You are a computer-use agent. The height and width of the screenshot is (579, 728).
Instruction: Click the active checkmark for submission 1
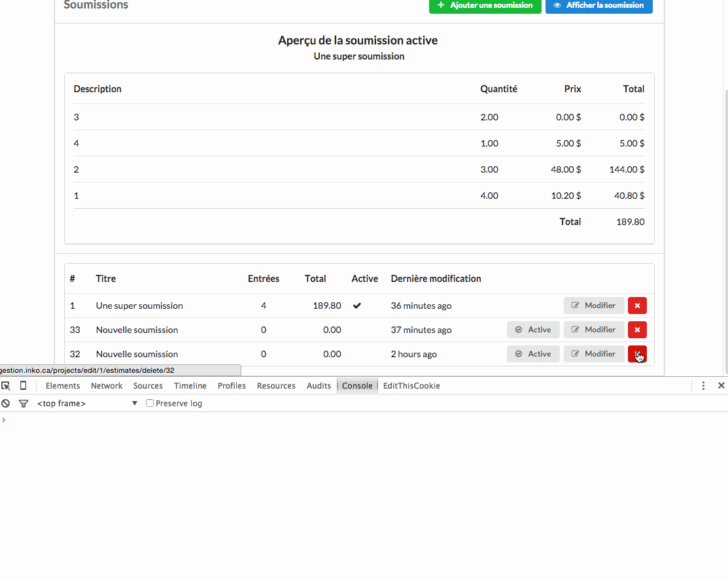click(x=357, y=306)
